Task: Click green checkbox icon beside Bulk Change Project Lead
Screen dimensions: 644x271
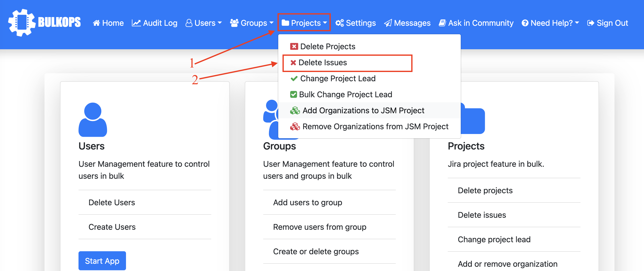Action: pos(293,94)
